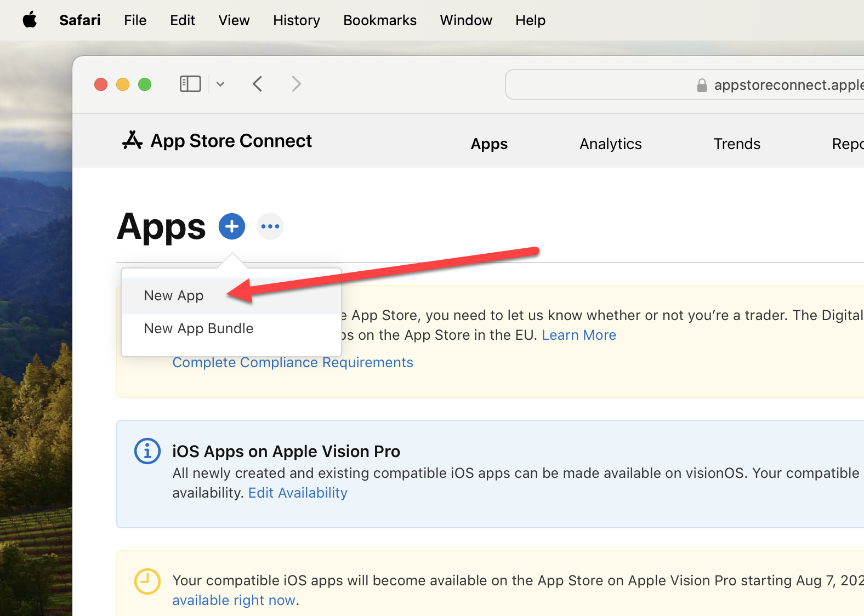Open the Help menu
Image resolution: width=864 pixels, height=616 pixels.
coord(530,20)
